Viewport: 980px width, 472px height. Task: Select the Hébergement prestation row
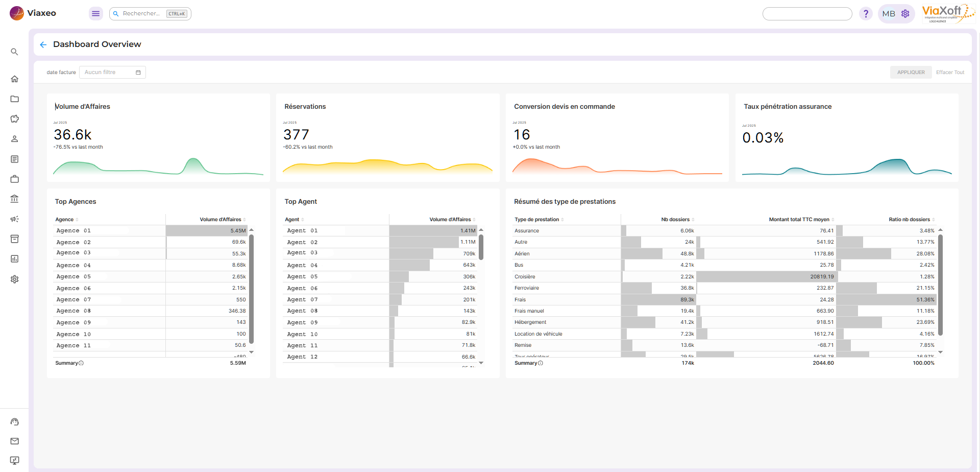725,322
